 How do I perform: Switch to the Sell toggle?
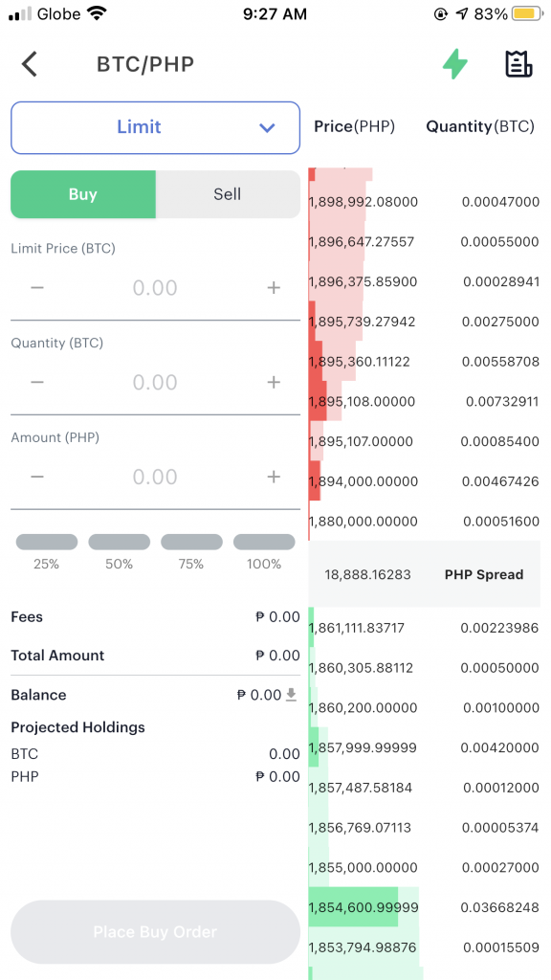click(228, 194)
